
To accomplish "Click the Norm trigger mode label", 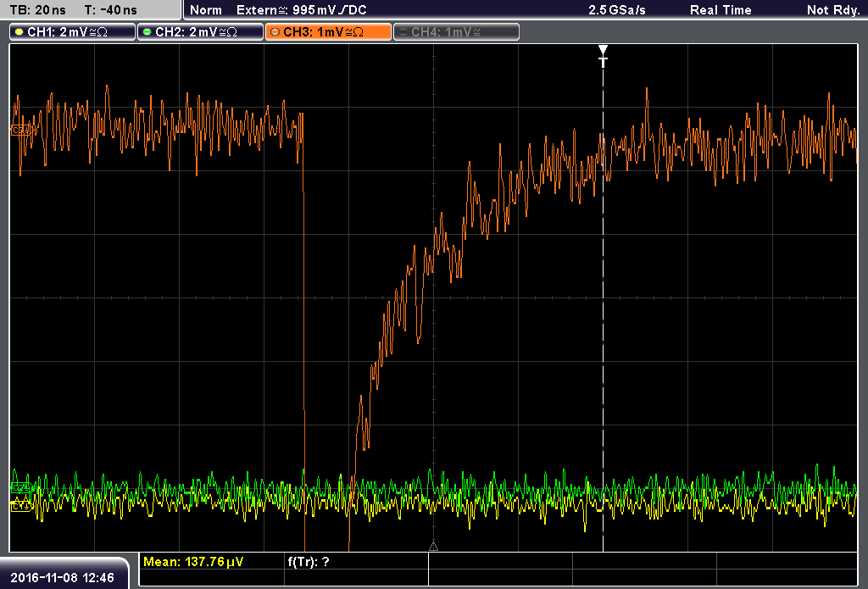I will tap(205, 10).
